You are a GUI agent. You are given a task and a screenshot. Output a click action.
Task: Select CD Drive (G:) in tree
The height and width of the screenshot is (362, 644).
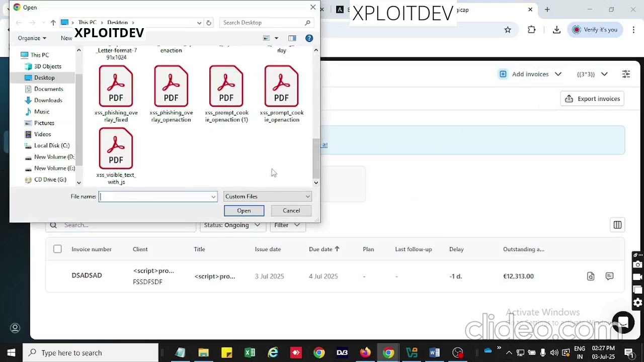pyautogui.click(x=50, y=179)
